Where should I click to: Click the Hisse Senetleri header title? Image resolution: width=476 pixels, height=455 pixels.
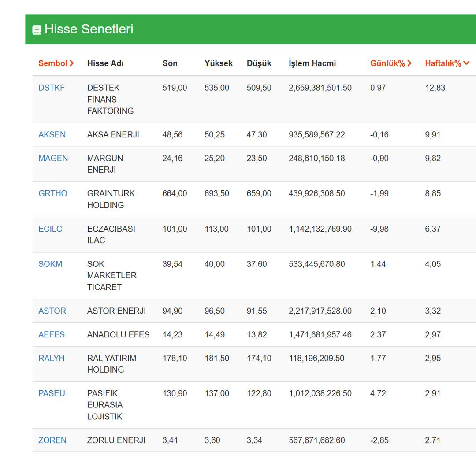pyautogui.click(x=89, y=29)
